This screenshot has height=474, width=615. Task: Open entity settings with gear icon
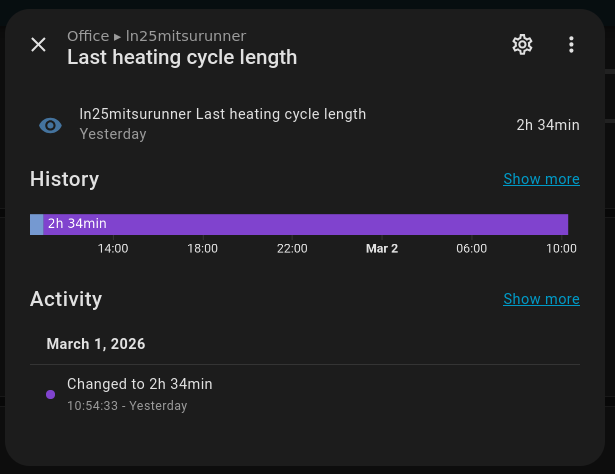[522, 44]
